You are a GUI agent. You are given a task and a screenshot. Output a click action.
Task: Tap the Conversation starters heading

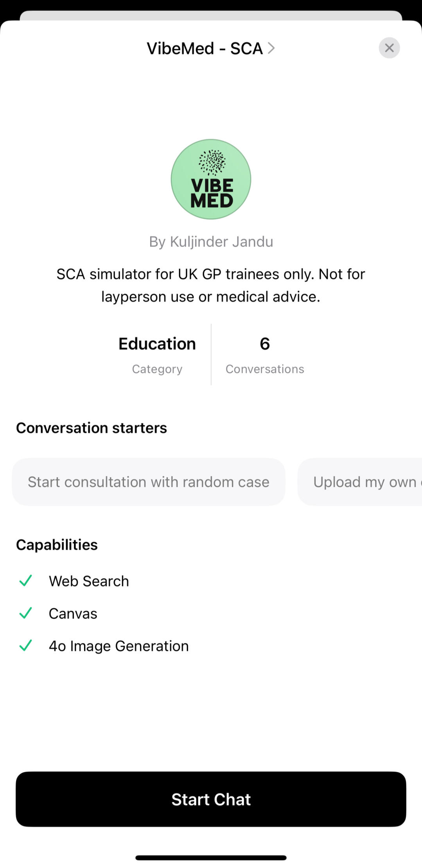[x=92, y=428]
